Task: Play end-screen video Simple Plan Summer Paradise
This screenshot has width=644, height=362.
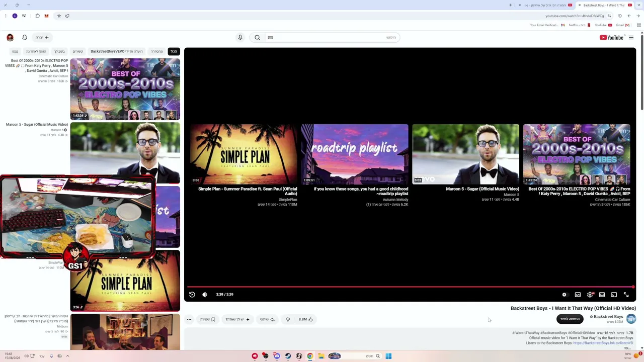Action: pos(244,154)
